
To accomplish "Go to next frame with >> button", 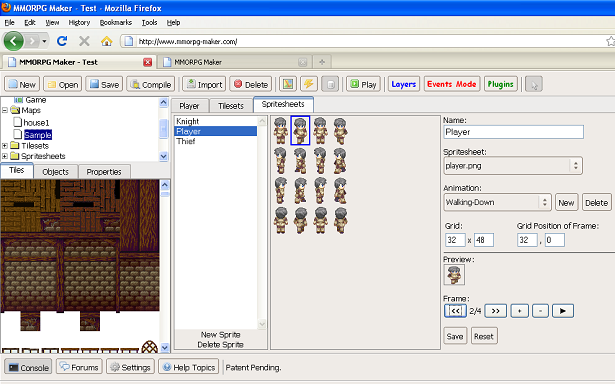I will pyautogui.click(x=496, y=311).
